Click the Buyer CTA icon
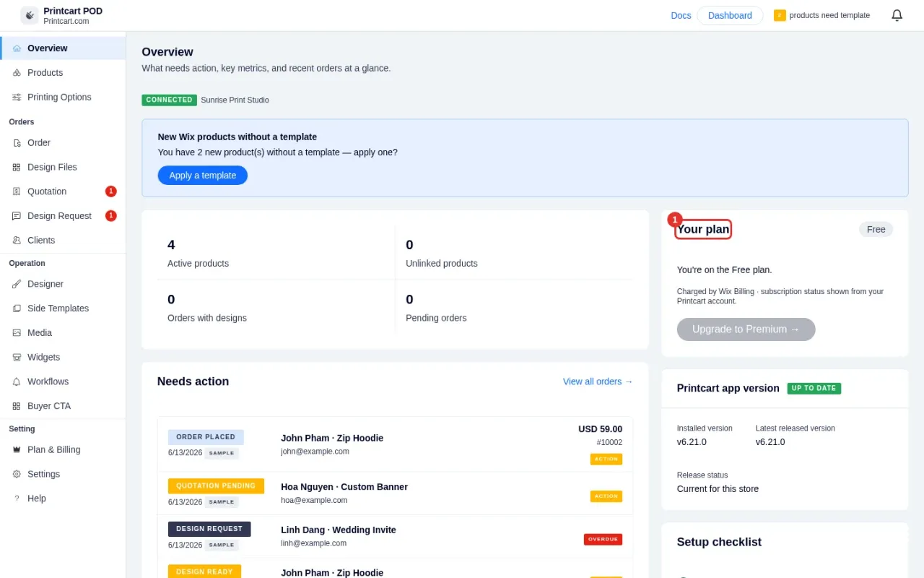924x578 pixels. [17, 406]
